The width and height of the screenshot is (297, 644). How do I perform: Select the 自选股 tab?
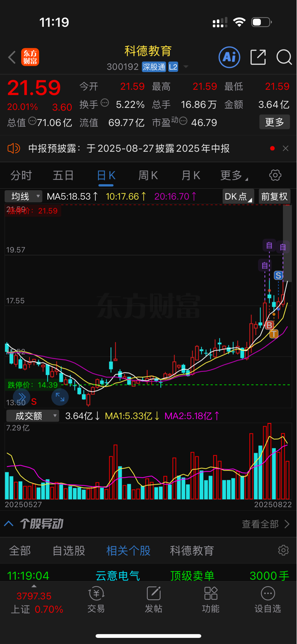click(69, 551)
